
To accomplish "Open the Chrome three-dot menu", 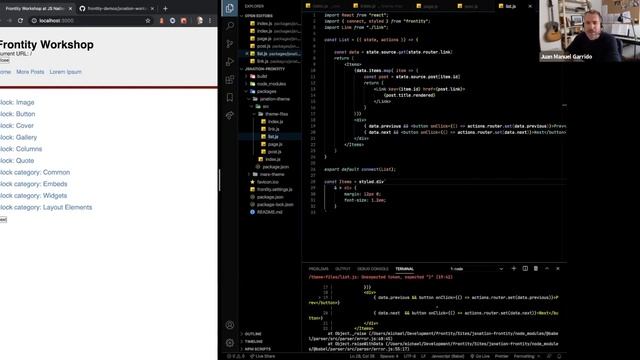I will point(210,20).
